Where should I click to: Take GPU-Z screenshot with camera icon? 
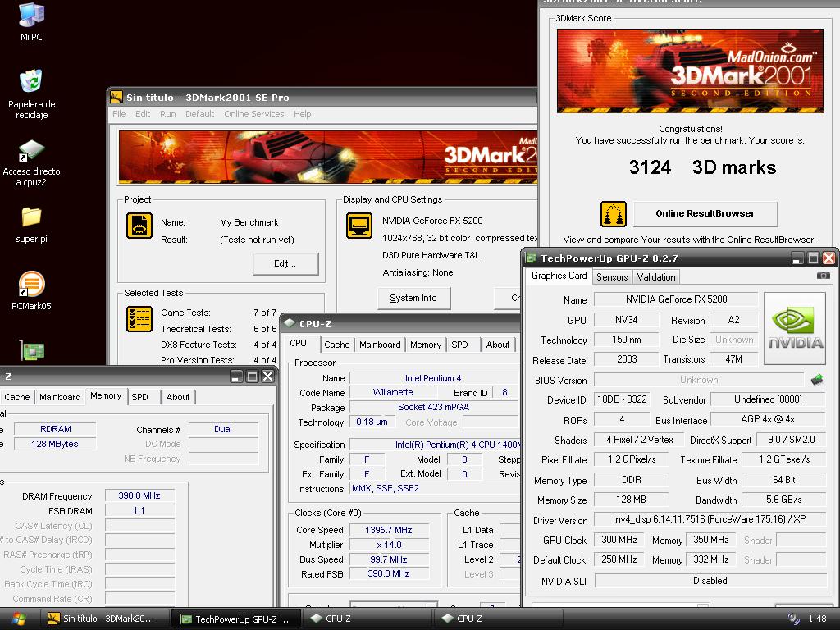pos(824,276)
